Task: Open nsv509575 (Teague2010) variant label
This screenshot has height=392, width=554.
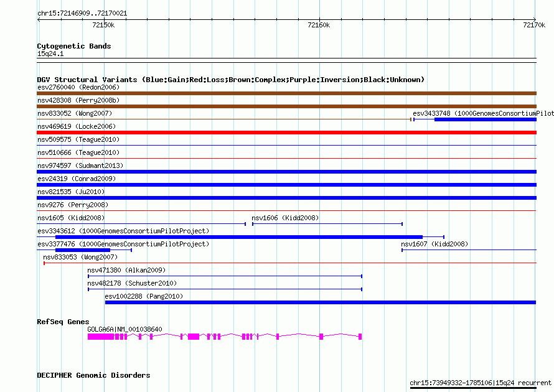Action: pyautogui.click(x=78, y=139)
